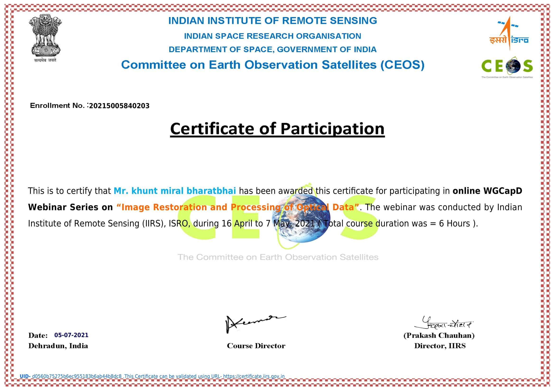
Task: Click the 'Director, IIRS' caption
Action: point(440,346)
